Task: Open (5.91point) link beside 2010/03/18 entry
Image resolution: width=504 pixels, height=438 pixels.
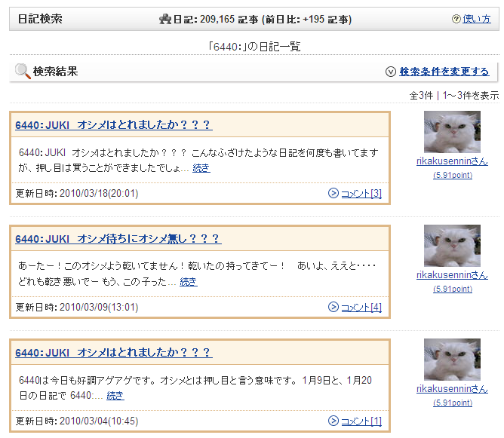Action: pyautogui.click(x=453, y=175)
